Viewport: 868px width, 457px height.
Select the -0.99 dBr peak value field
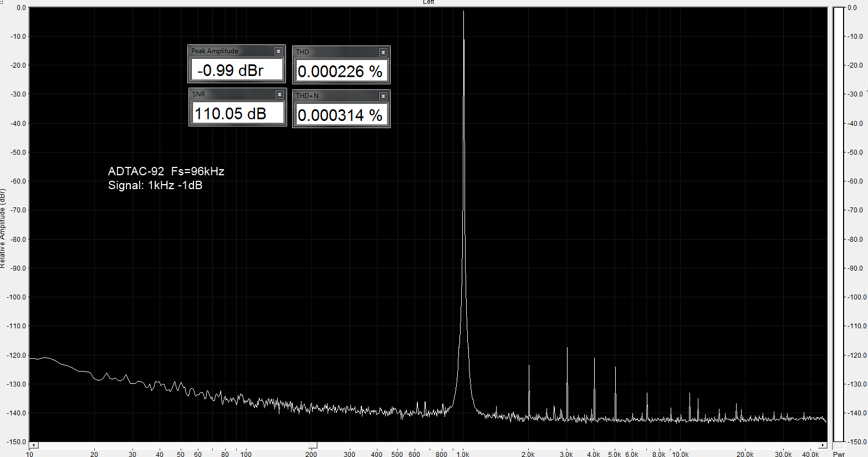pos(237,70)
